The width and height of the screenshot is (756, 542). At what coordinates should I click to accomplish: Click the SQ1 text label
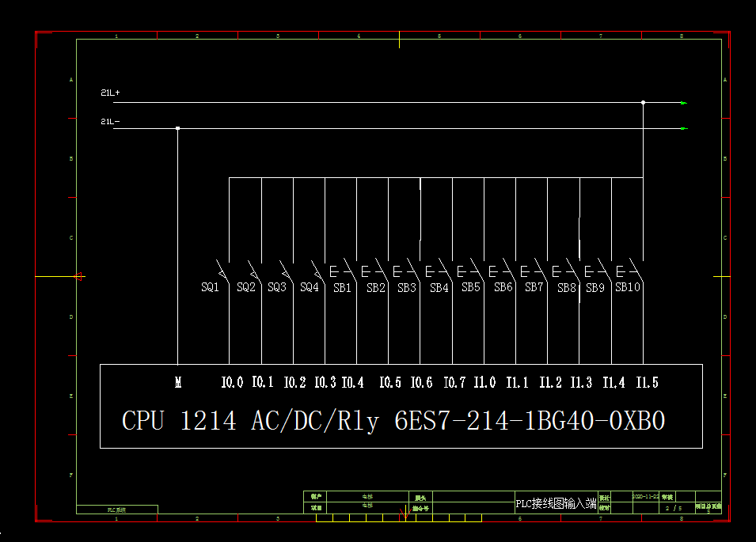pos(211,287)
